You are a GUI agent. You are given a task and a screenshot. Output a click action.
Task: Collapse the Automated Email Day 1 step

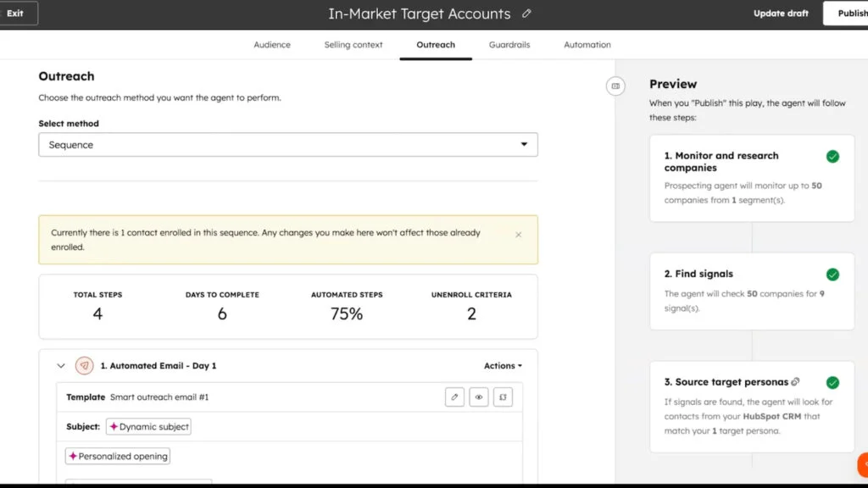click(x=61, y=366)
